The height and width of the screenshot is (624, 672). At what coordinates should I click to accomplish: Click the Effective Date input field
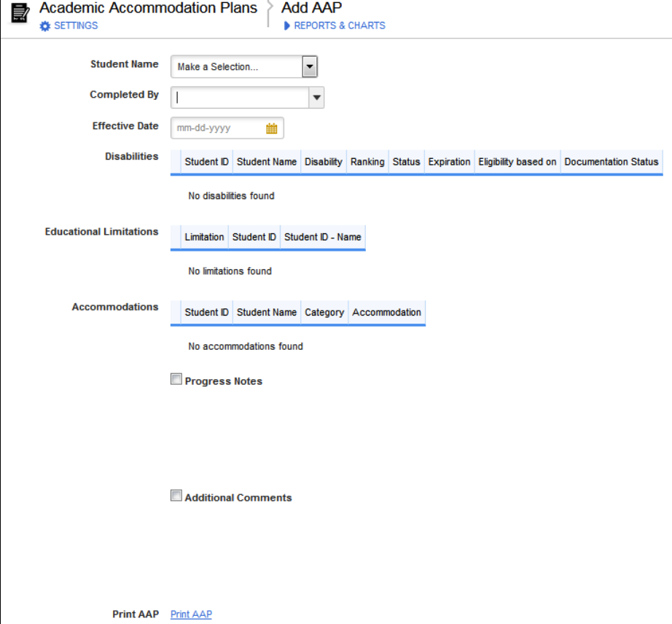(219, 128)
